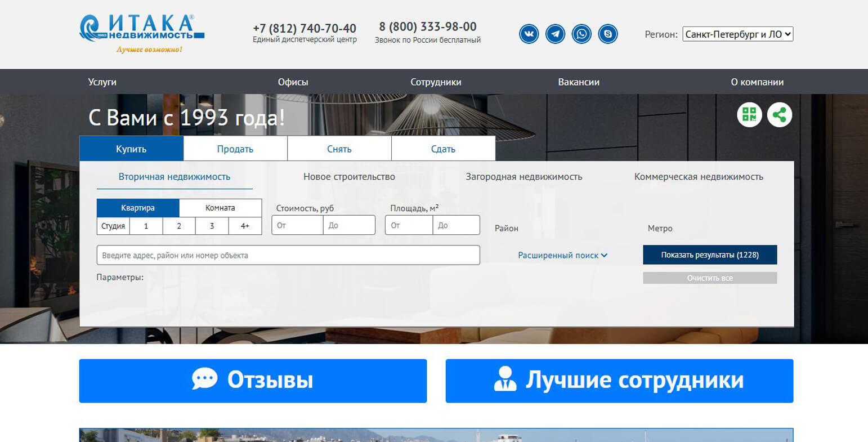This screenshot has height=442, width=868.
Task: Toggle the 2 rooms filter
Action: tap(179, 226)
